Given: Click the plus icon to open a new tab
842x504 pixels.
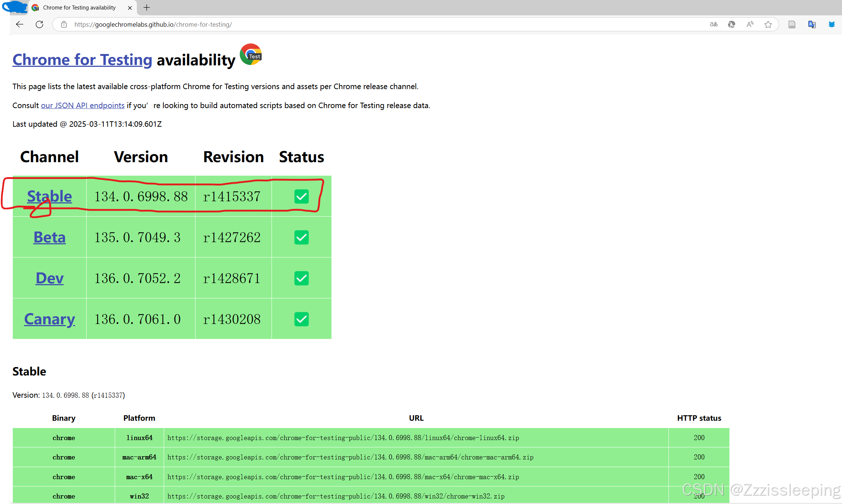Looking at the screenshot, I should click(x=147, y=7).
